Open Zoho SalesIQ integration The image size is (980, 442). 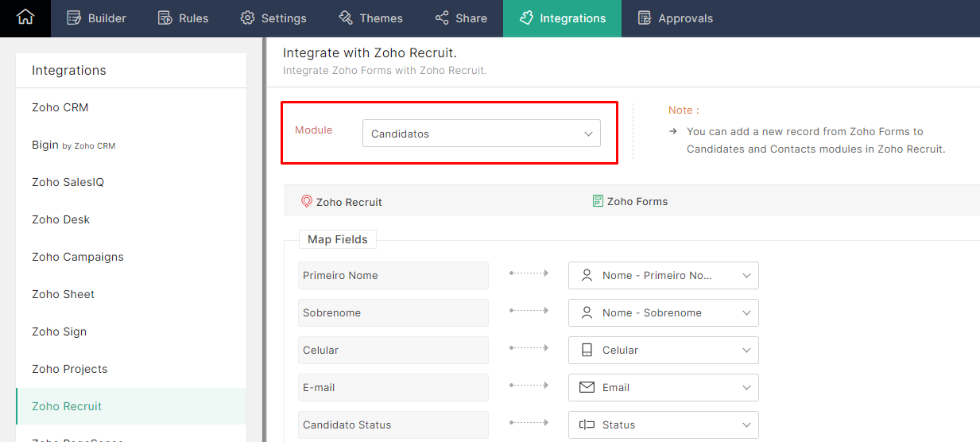coord(68,182)
